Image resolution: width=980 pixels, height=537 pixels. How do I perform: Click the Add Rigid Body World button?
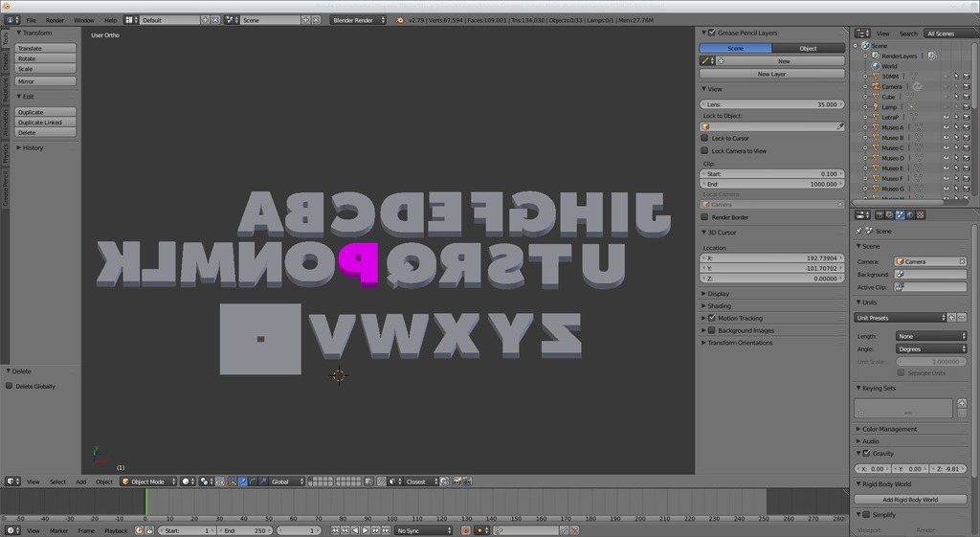909,500
